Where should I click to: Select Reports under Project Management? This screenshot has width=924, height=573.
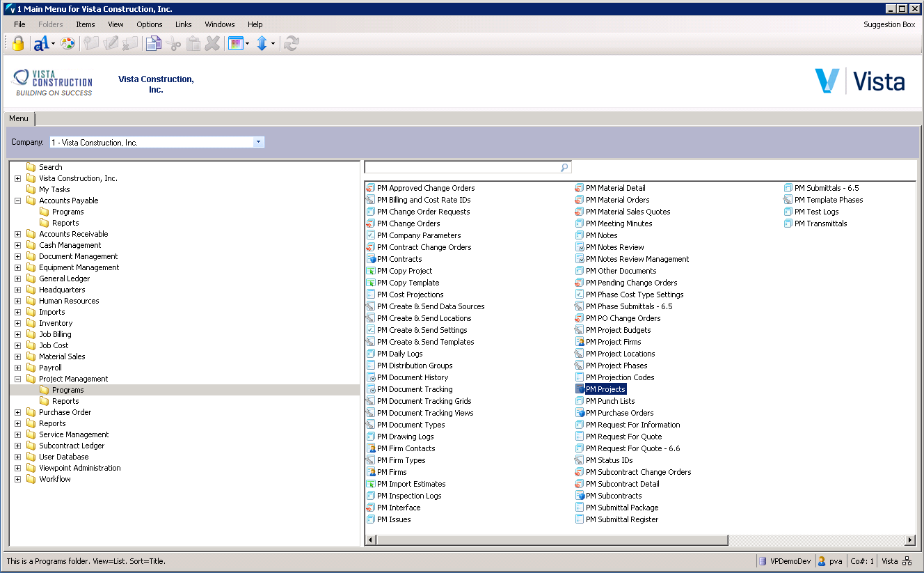click(x=65, y=401)
